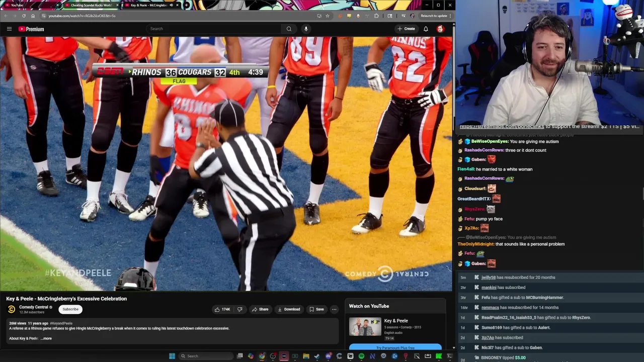Viewport: 644px width, 362px height.
Task: Click the browser address bar URL
Action: (82, 16)
